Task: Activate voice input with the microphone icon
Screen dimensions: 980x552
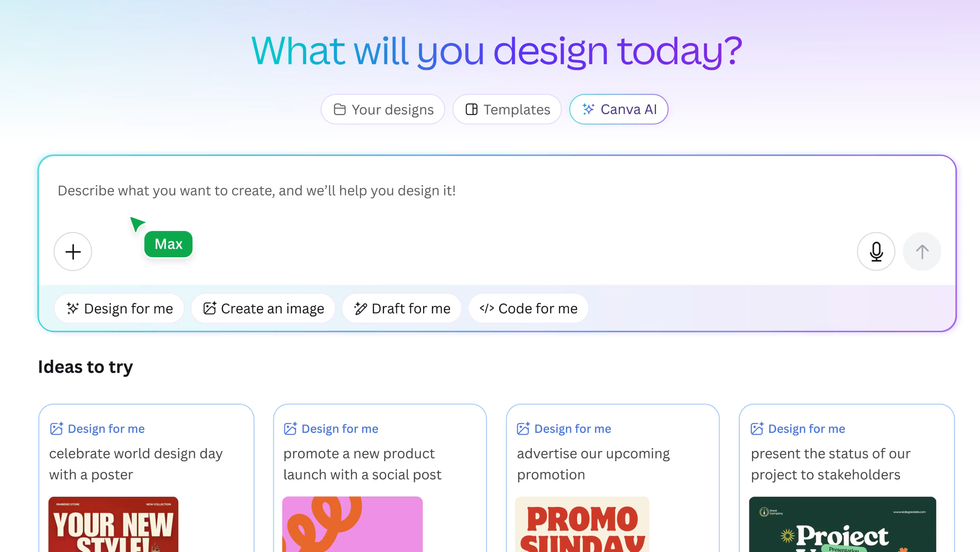Action: [x=877, y=252]
